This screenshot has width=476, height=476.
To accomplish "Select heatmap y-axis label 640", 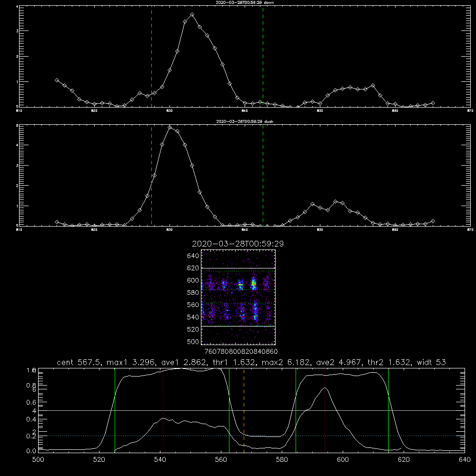I will pyautogui.click(x=193, y=256).
